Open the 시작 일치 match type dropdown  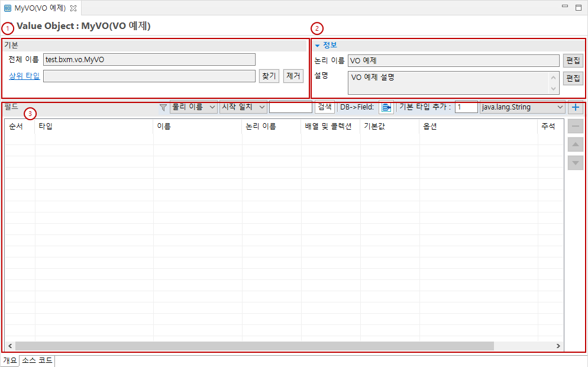(243, 107)
